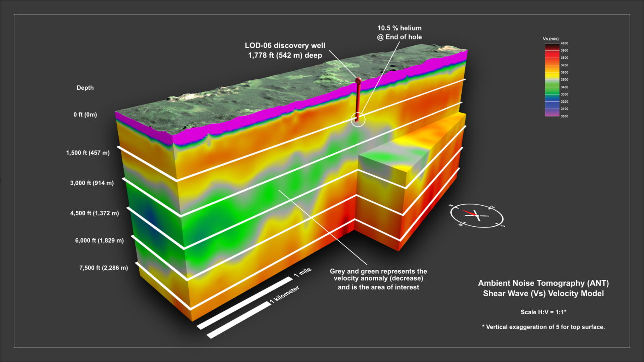This screenshot has width=644, height=362.
Task: Select the 3,000 ft (914 m) depth label
Action: click(x=92, y=183)
